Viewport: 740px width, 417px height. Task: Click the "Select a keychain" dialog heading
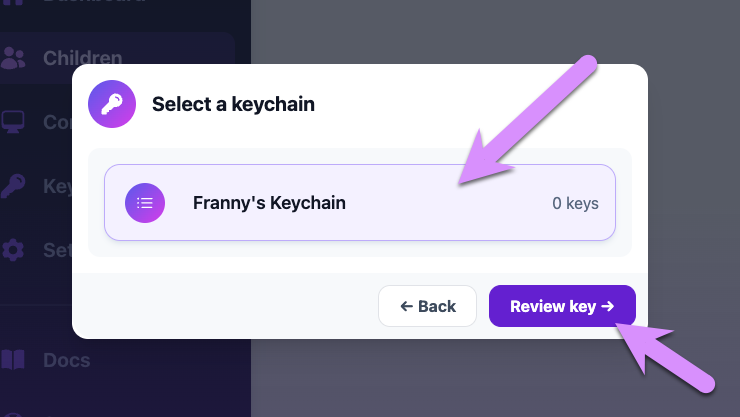(233, 104)
